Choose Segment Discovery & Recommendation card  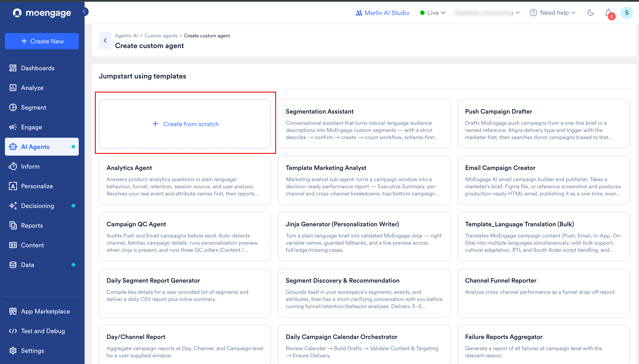coord(364,293)
